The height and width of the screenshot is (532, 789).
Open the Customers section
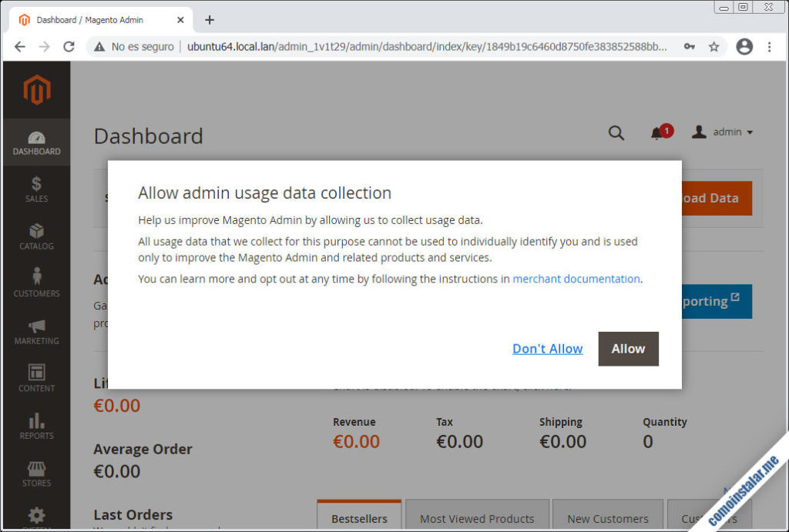pos(36,283)
